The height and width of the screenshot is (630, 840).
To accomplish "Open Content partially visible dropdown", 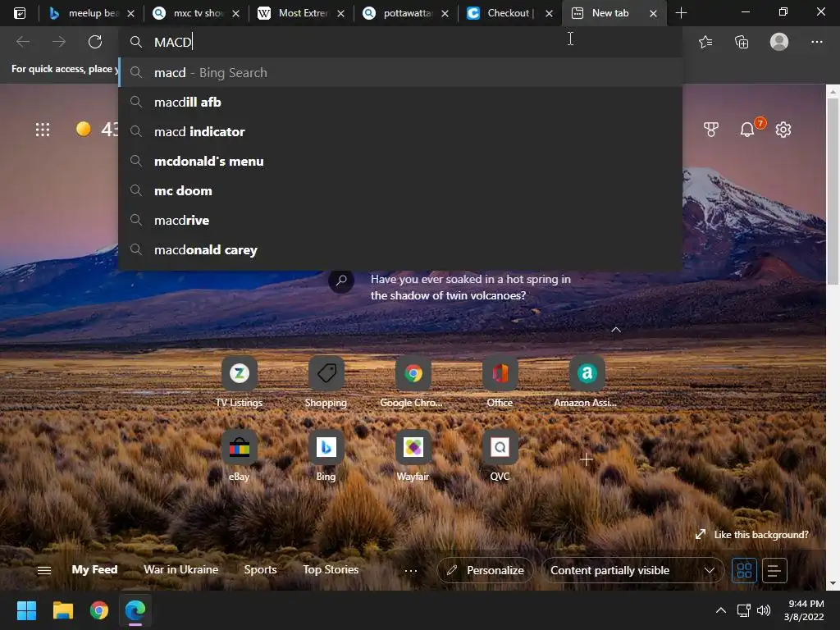I will point(632,570).
